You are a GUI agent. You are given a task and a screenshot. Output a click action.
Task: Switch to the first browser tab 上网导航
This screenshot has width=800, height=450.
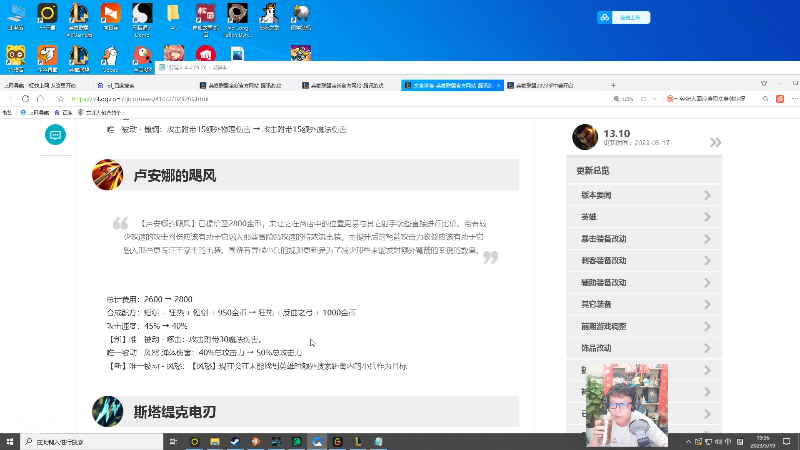click(x=45, y=85)
